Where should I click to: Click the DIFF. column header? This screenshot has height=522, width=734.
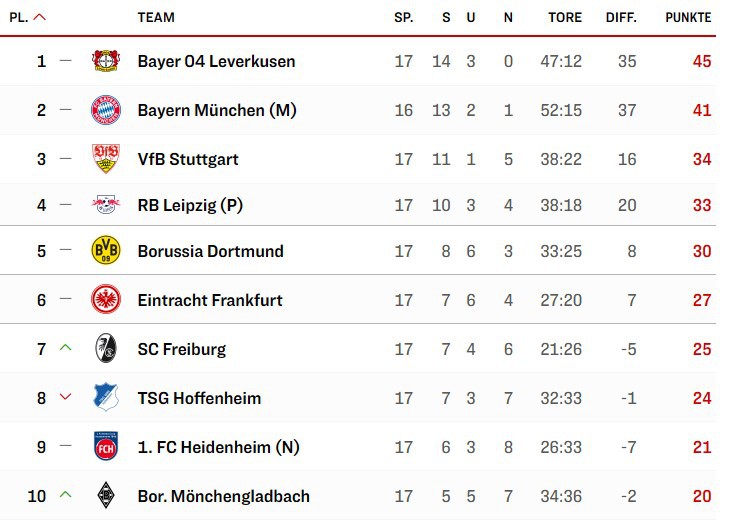pyautogui.click(x=621, y=17)
